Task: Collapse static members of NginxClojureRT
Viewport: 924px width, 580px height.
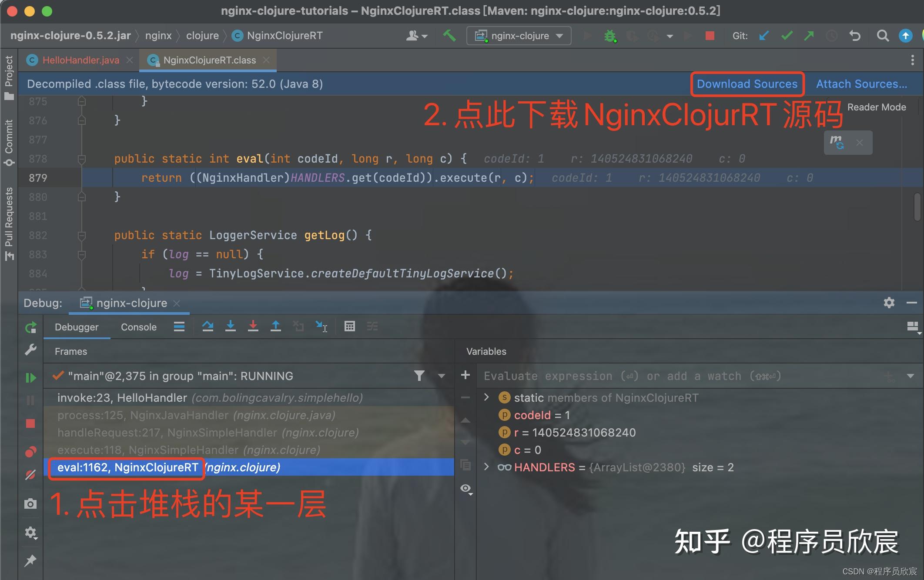Action: (486, 397)
